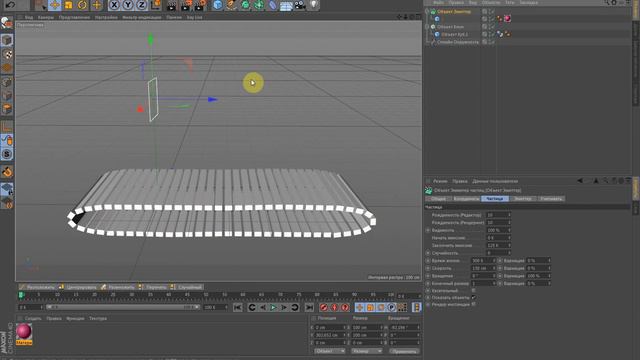Toggle the X axis lock

click(114, 5)
